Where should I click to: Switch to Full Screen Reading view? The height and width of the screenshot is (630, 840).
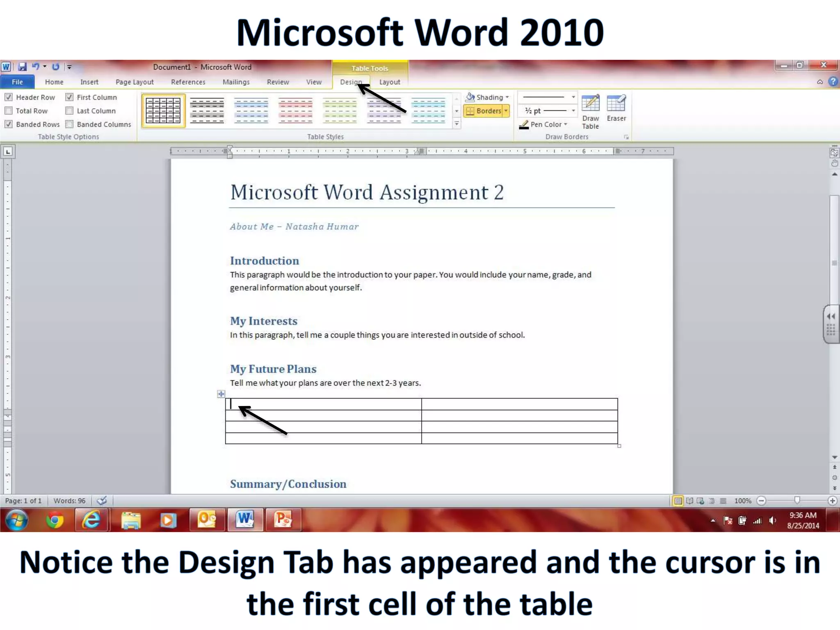(689, 500)
